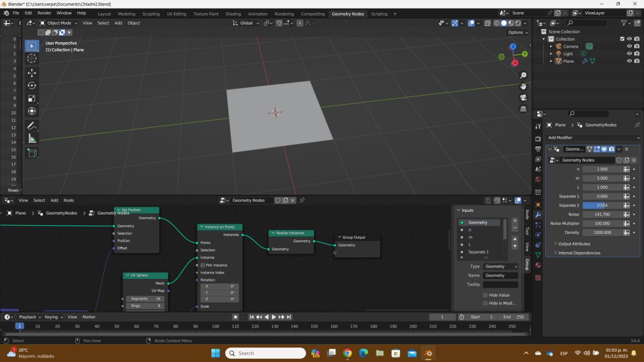The height and width of the screenshot is (362, 644).
Task: Open the Windows Start menu
Action: [216, 353]
